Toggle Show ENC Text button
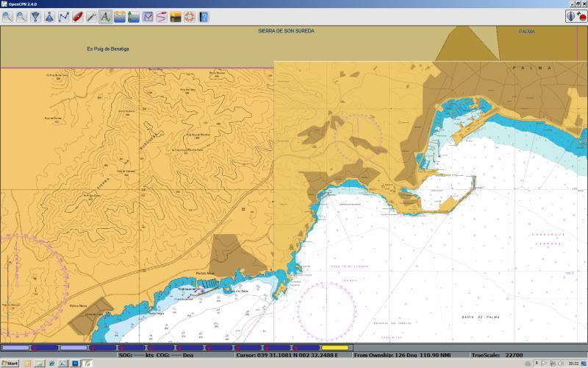Viewport: 588px width, 368px height. point(106,16)
